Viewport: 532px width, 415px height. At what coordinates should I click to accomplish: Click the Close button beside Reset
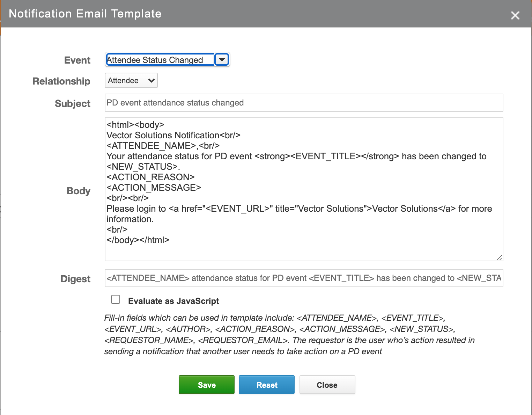pos(327,385)
